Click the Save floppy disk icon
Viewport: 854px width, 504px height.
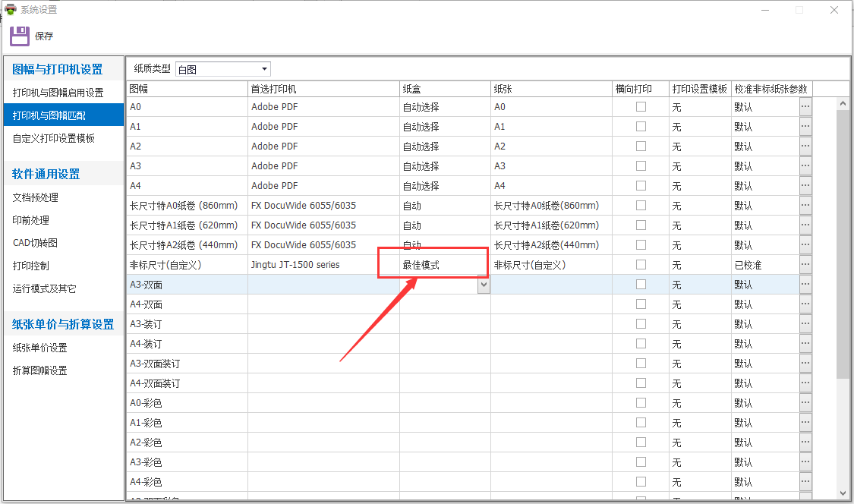[x=20, y=36]
